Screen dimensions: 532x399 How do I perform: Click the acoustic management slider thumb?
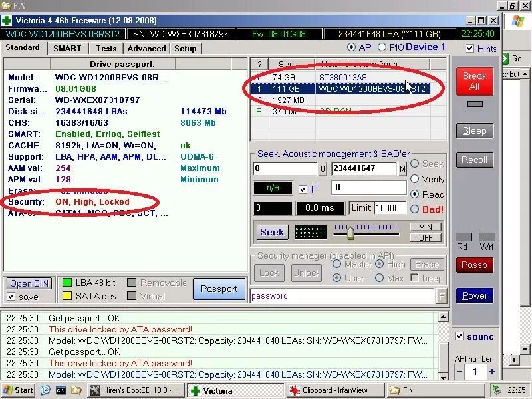pyautogui.click(x=350, y=233)
